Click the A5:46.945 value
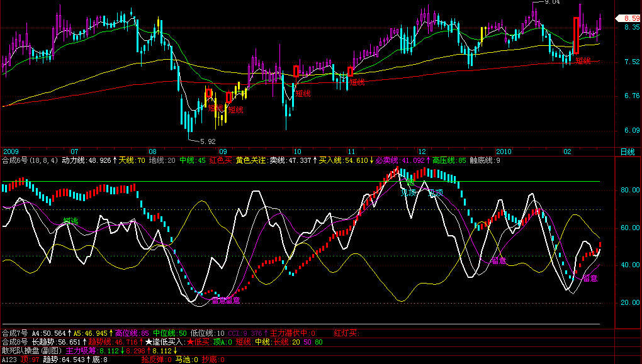Viewport: 642px width, 364px height. tap(91, 333)
